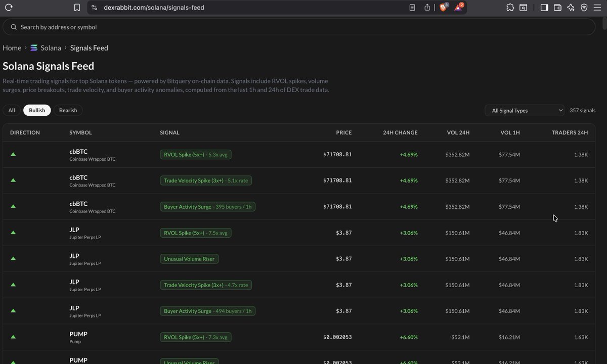
Task: Go to Home breadcrumb link
Action: pos(12,48)
